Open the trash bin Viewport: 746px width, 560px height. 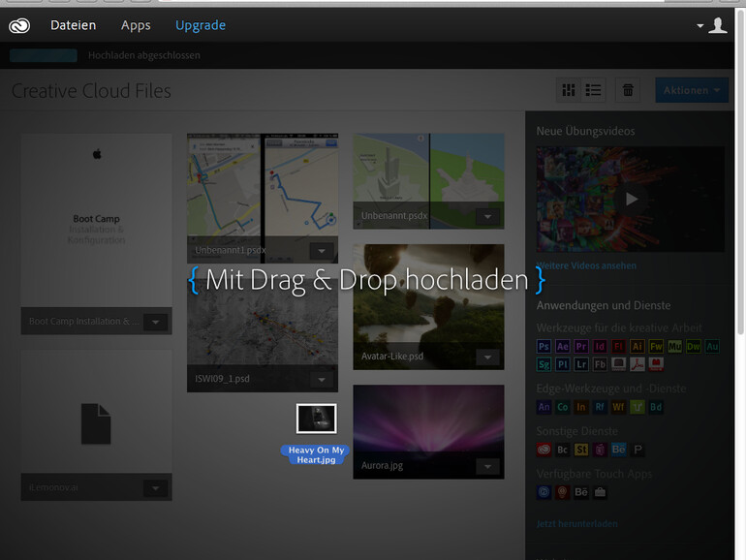pyautogui.click(x=628, y=90)
